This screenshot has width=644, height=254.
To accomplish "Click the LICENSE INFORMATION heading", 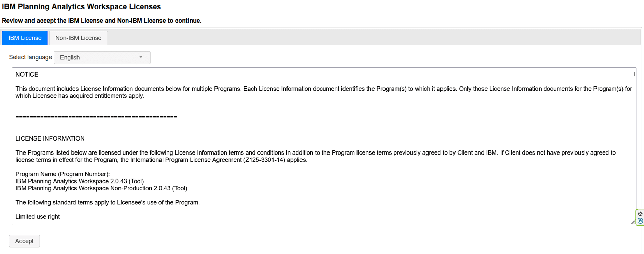I will click(x=50, y=138).
